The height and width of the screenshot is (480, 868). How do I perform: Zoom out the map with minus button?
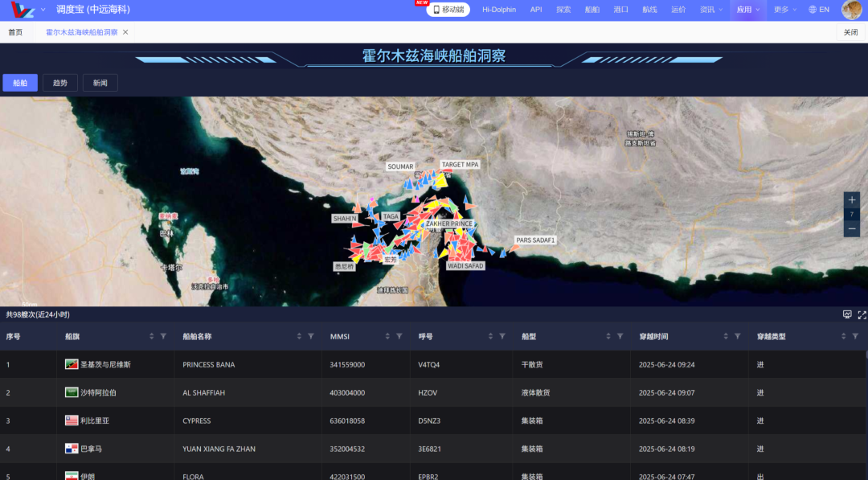tap(851, 228)
